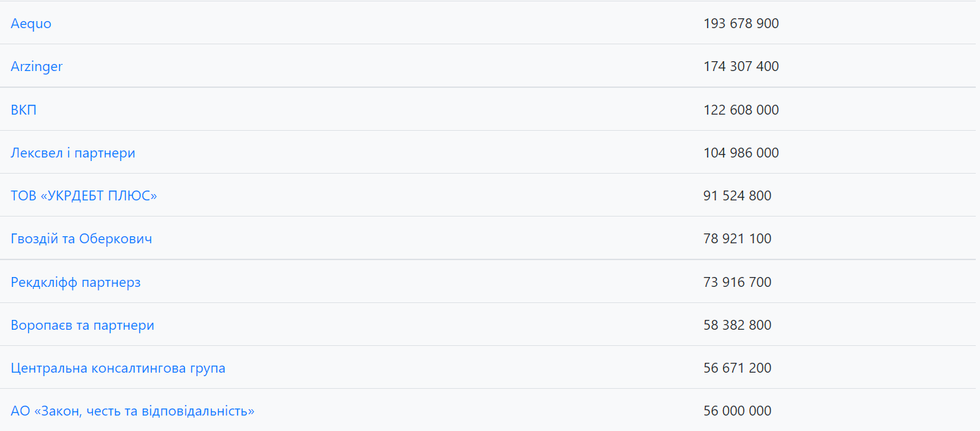Click the 122 608 000 figure
The width and height of the screenshot is (980, 431).
[742, 110]
